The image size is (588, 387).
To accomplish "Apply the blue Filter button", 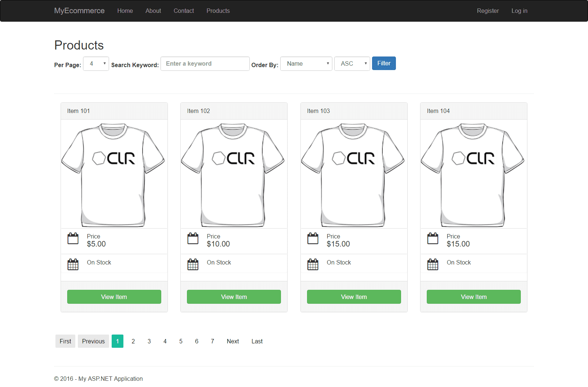I will [384, 63].
